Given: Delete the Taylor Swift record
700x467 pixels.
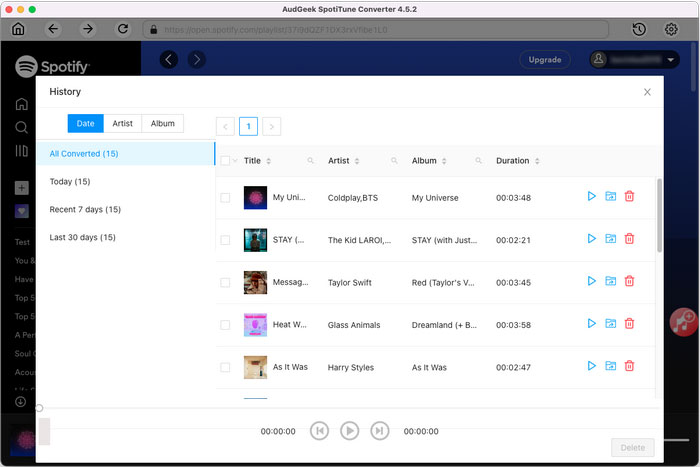Looking at the screenshot, I should (629, 281).
